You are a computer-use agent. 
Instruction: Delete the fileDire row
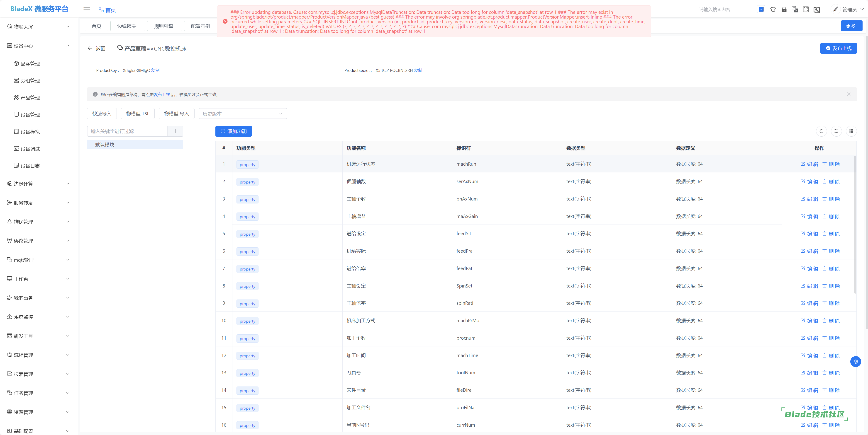coord(831,390)
